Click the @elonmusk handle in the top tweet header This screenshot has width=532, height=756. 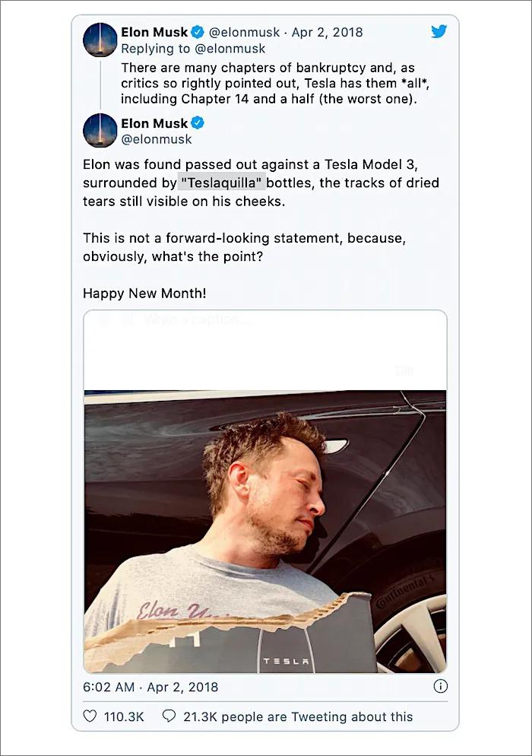click(243, 32)
